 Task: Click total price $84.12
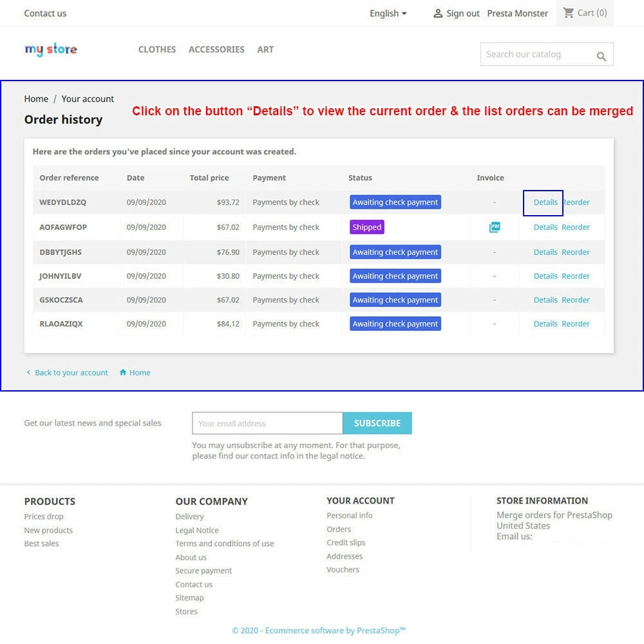pos(228,324)
